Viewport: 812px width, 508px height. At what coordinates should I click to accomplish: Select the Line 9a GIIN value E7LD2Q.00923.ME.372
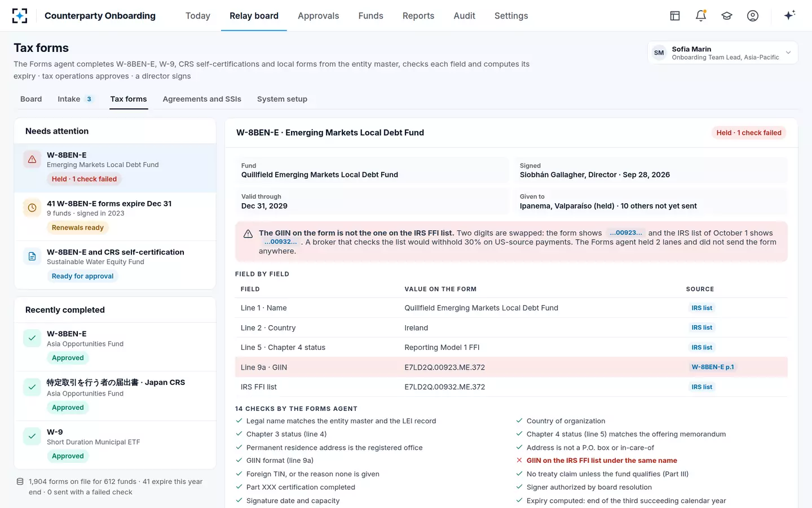tap(445, 367)
